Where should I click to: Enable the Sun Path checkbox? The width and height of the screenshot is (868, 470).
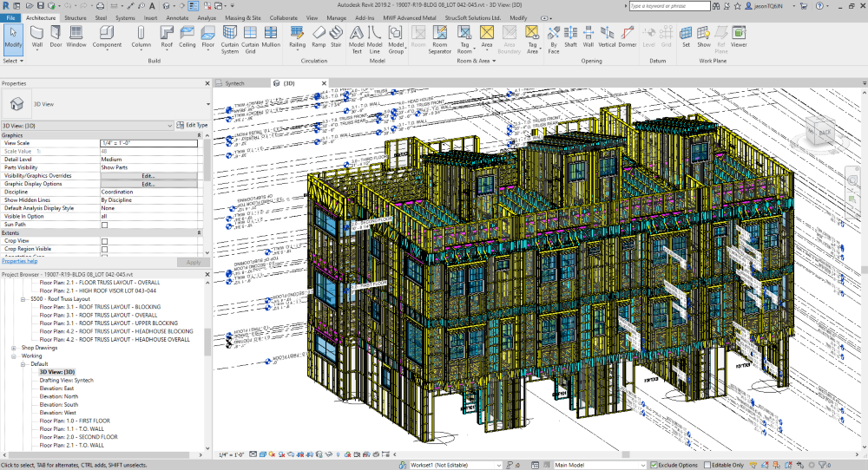click(x=105, y=225)
